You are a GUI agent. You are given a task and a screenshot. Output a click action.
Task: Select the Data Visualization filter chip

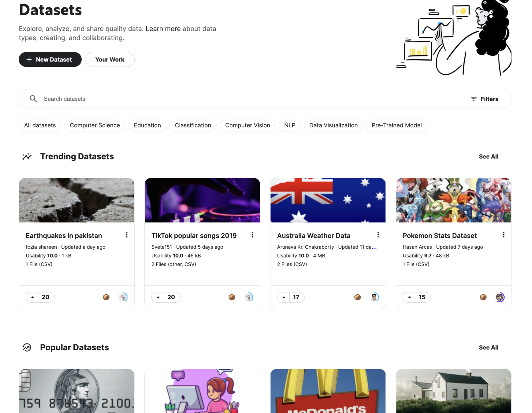pos(333,125)
